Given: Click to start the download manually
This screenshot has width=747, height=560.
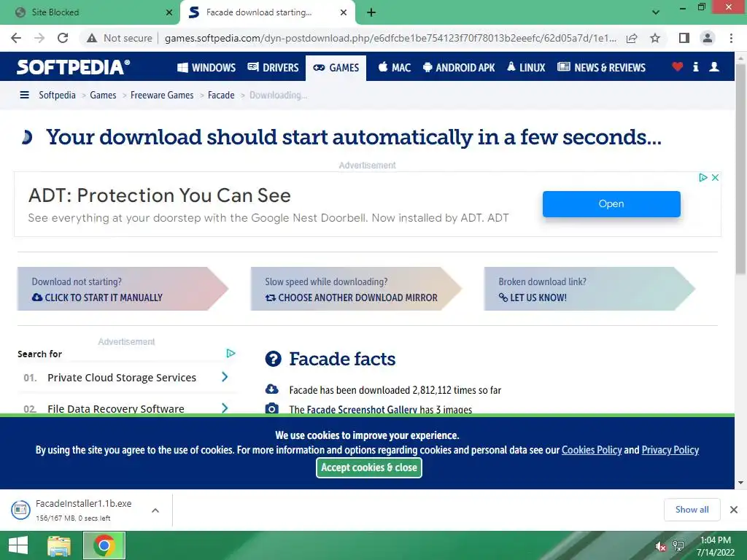Looking at the screenshot, I should click(x=123, y=289).
